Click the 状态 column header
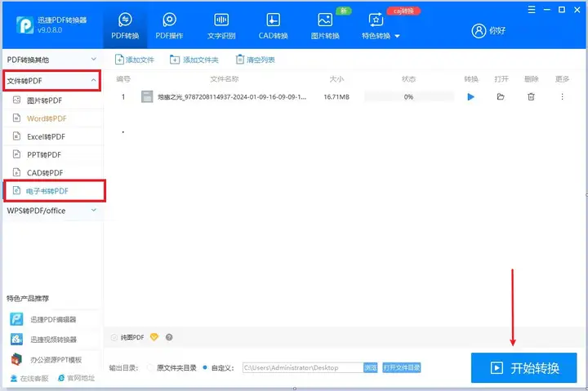The height and width of the screenshot is (391, 588). coord(409,79)
